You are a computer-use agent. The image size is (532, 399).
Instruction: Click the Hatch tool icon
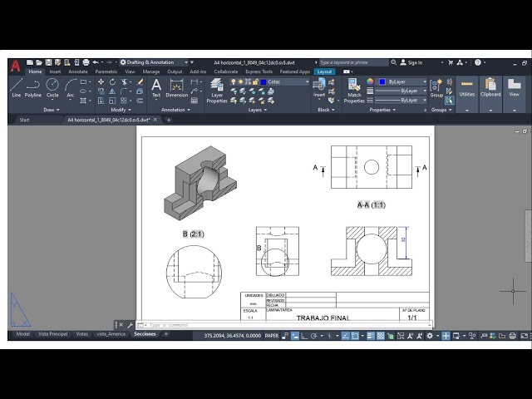click(83, 101)
